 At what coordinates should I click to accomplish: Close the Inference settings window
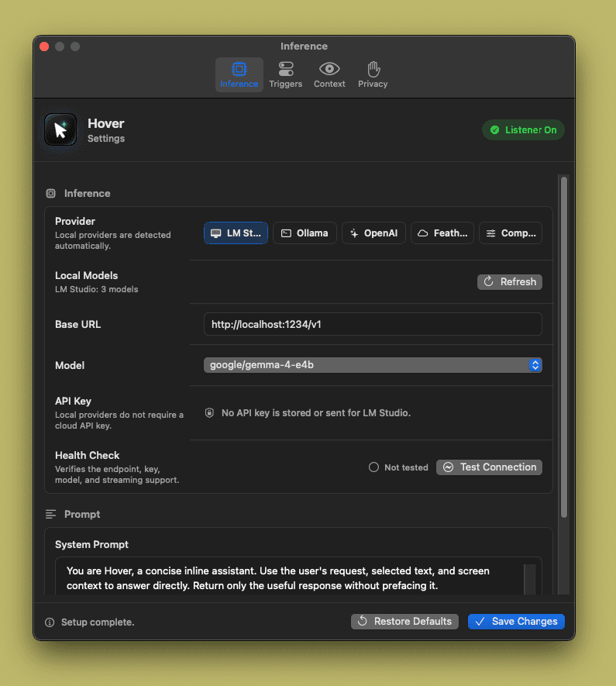pyautogui.click(x=44, y=47)
